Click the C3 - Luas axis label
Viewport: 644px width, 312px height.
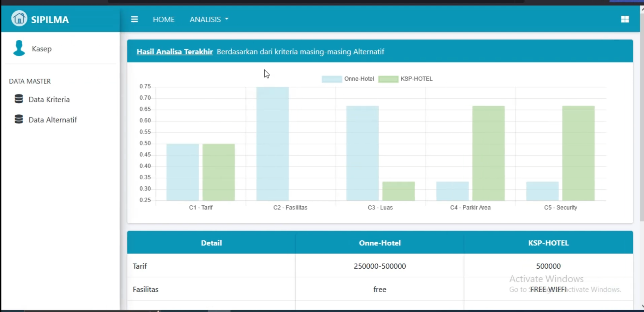(380, 208)
